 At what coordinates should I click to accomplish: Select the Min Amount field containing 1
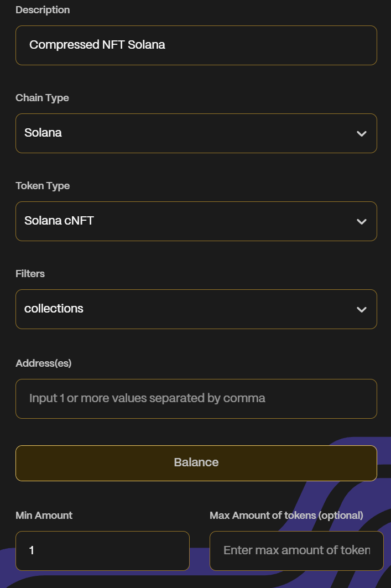click(102, 551)
